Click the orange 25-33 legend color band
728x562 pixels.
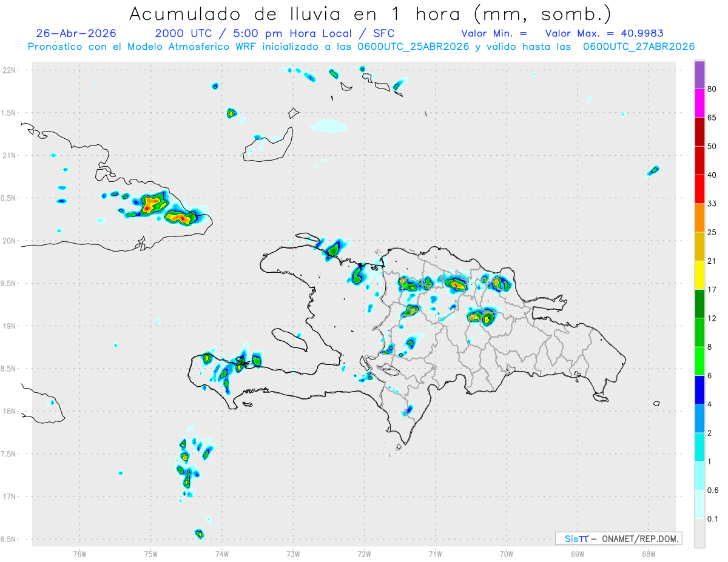tap(699, 217)
